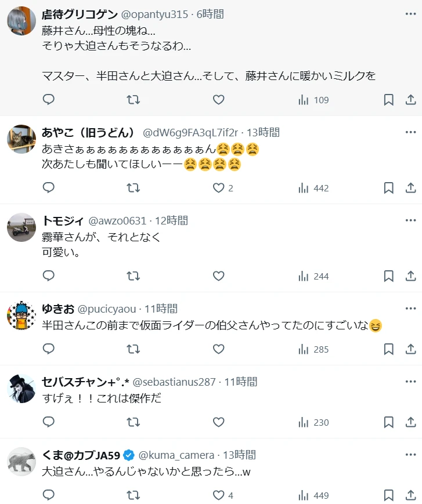Click the ゆきお display name

[57, 309]
